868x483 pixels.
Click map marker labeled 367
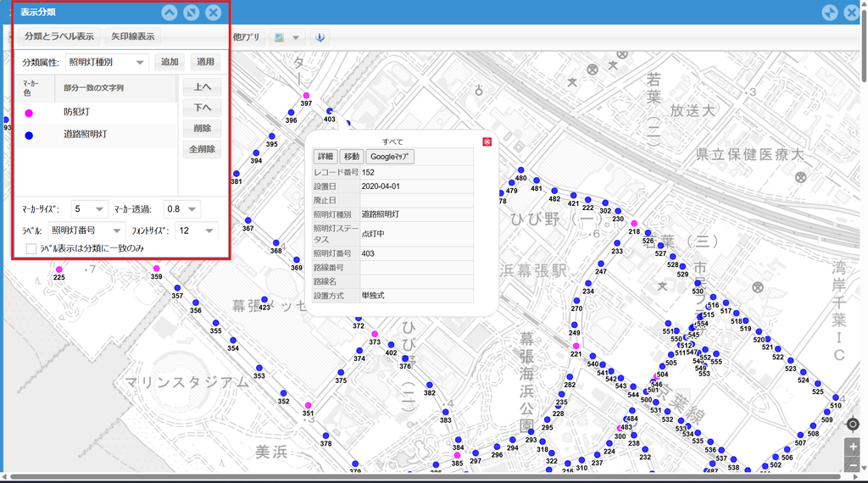click(248, 220)
